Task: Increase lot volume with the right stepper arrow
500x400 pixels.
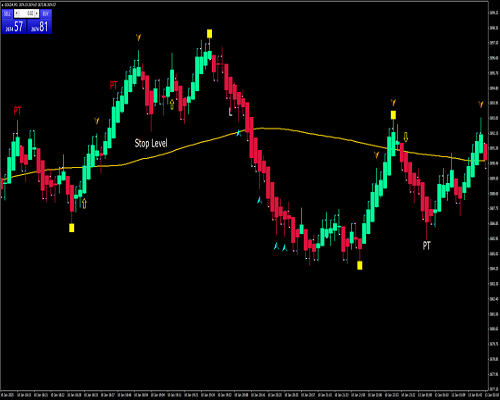Action: click(37, 13)
